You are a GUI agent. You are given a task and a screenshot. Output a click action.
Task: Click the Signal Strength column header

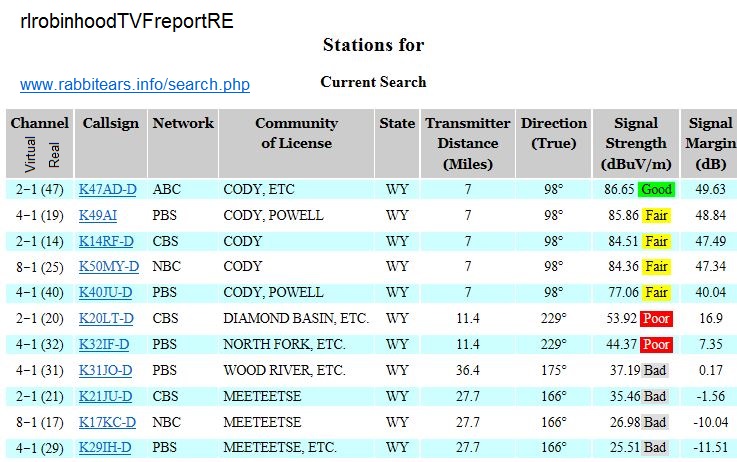coord(635,143)
